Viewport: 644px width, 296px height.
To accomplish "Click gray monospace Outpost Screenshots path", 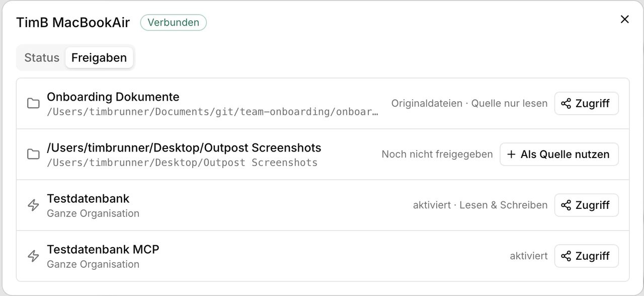I will tap(182, 163).
